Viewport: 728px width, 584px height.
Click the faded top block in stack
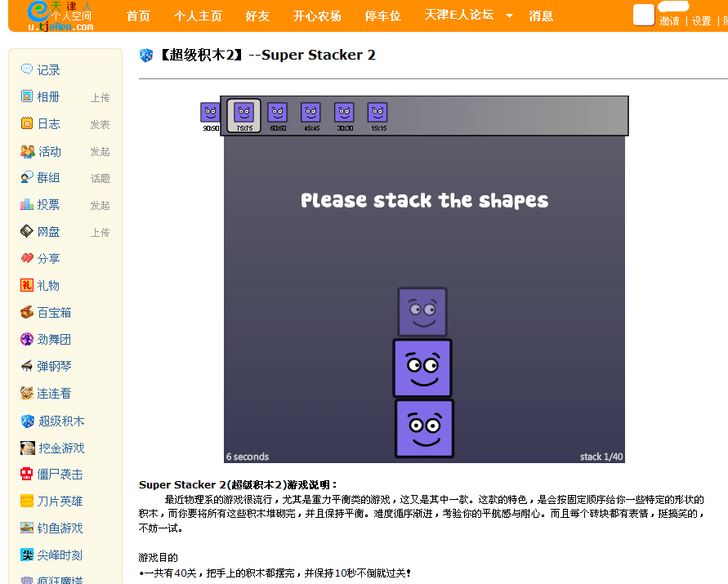click(x=422, y=312)
